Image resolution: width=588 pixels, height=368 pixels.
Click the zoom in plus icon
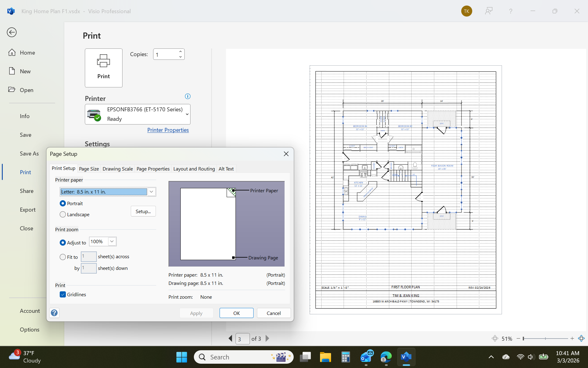click(572, 338)
